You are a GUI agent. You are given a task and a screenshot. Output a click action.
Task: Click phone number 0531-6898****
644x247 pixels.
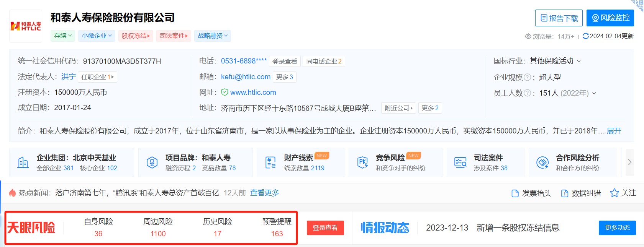click(x=244, y=61)
